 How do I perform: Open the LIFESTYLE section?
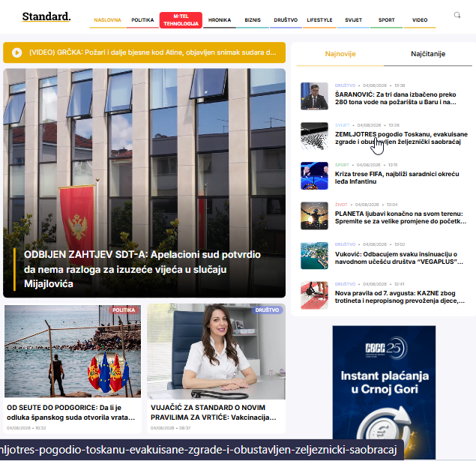point(319,20)
